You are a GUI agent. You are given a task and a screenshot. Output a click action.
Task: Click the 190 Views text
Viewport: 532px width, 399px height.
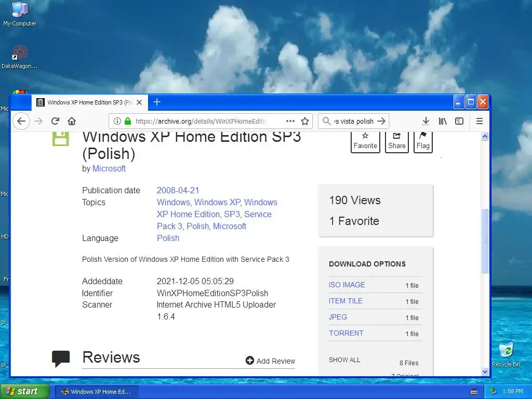click(x=355, y=200)
